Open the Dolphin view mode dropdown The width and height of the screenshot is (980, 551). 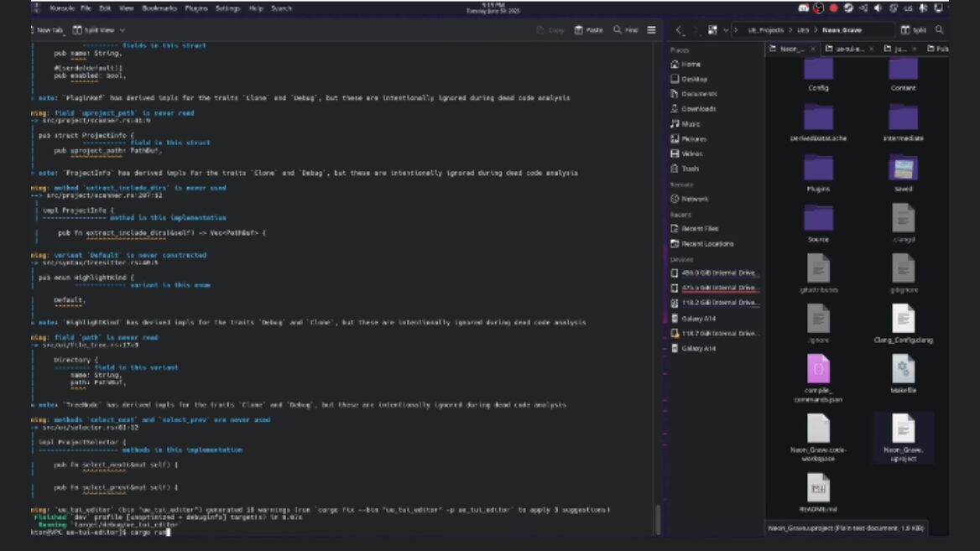click(725, 30)
